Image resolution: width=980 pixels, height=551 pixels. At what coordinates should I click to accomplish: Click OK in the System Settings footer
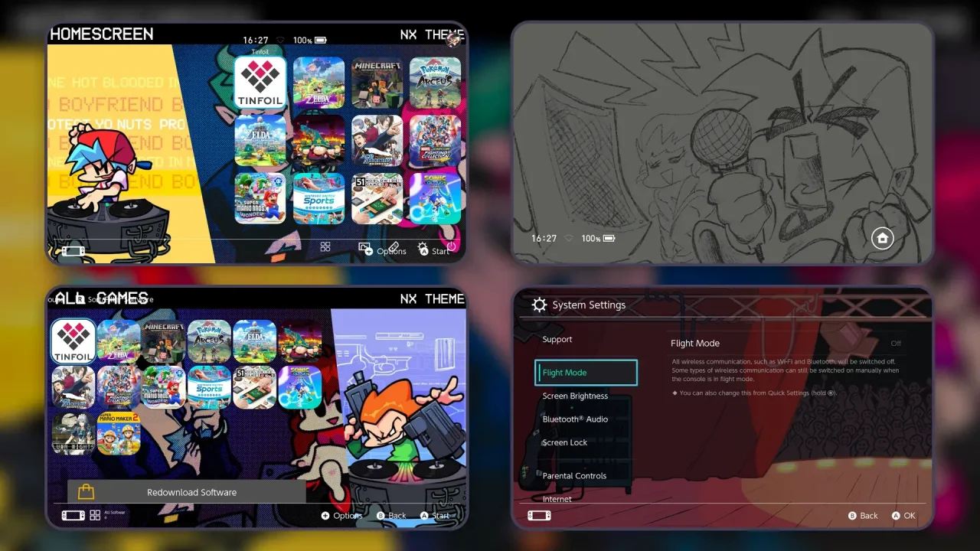coord(903,516)
